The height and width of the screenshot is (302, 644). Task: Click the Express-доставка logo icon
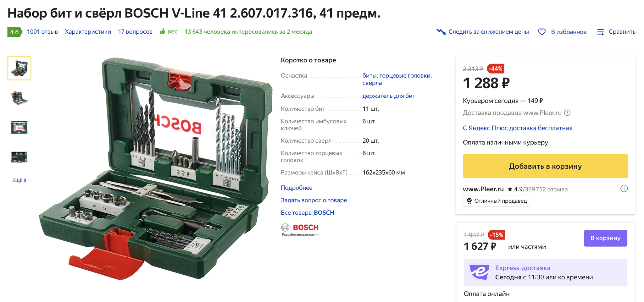click(479, 272)
